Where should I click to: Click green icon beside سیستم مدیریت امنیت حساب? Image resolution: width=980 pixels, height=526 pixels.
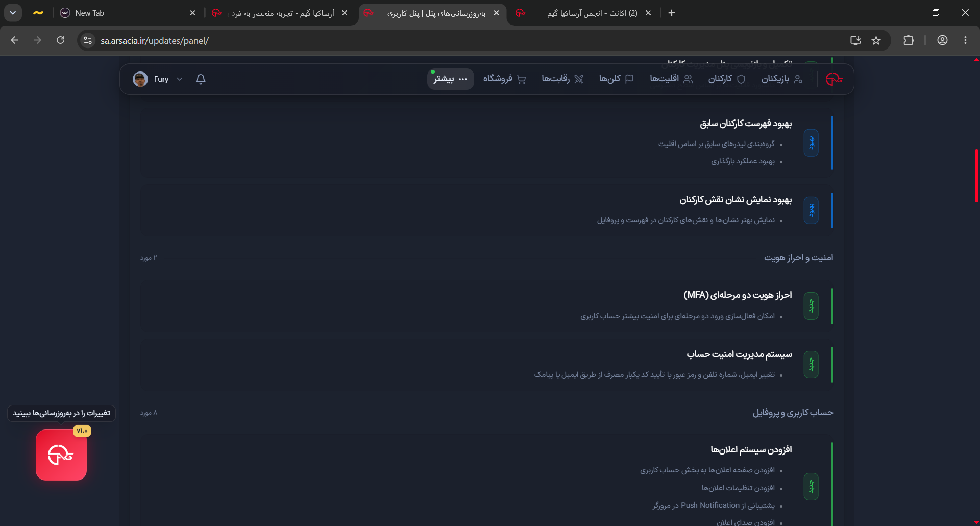811,365
